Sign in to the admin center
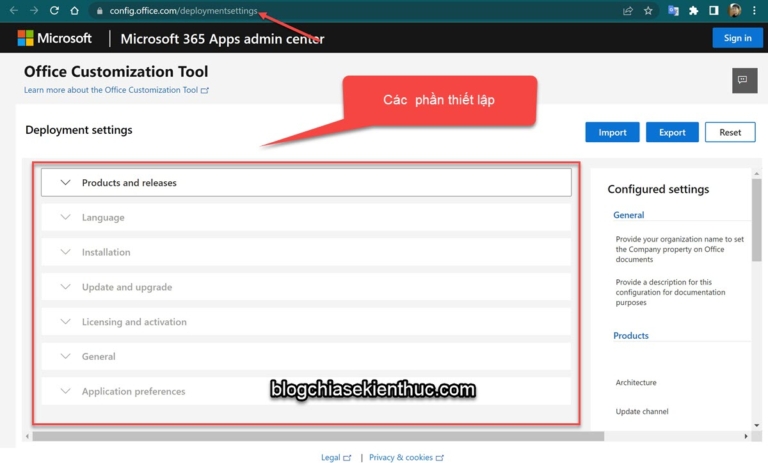Viewport: 768px width, 463px height. pyautogui.click(x=737, y=38)
